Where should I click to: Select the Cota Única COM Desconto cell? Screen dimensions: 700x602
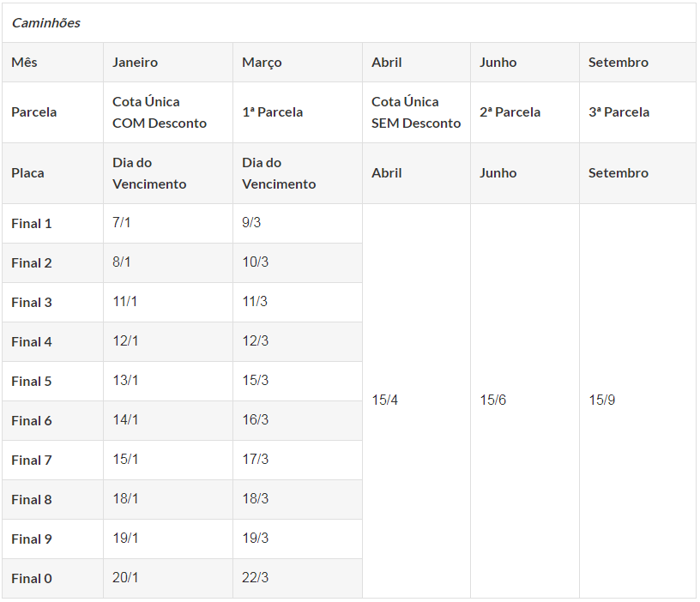[168, 112]
